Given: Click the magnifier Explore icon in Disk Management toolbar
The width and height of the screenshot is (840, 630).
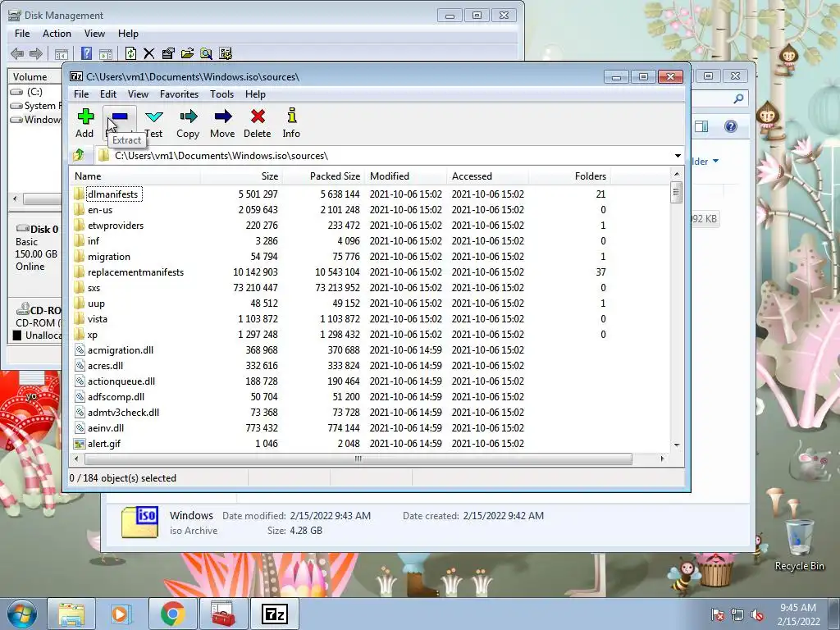Looking at the screenshot, I should (206, 53).
